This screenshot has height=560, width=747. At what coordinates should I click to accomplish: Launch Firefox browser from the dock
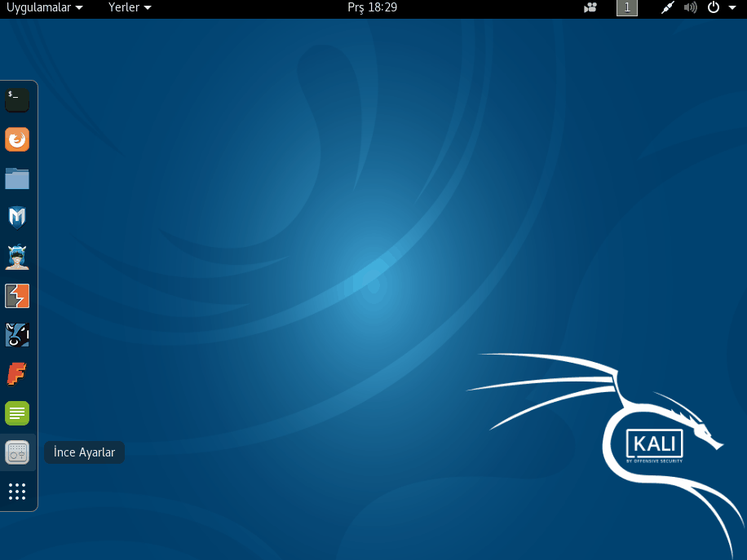coord(17,139)
